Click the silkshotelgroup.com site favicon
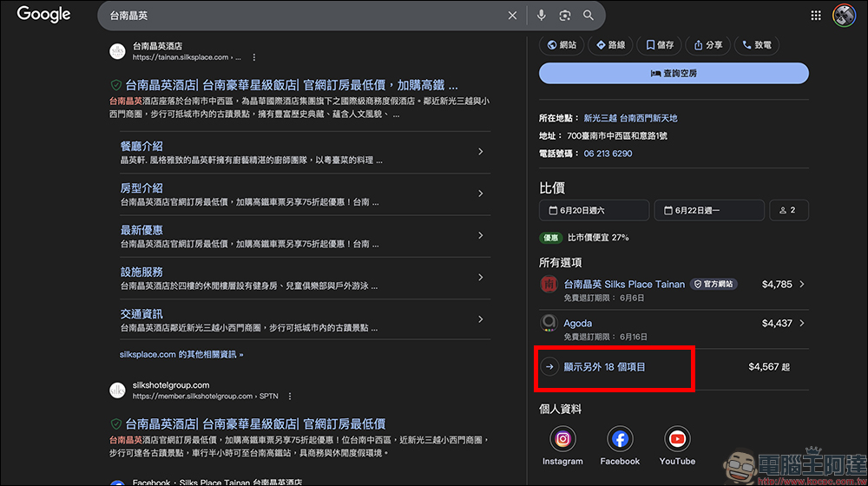Image resolution: width=868 pixels, height=486 pixels. 117,391
